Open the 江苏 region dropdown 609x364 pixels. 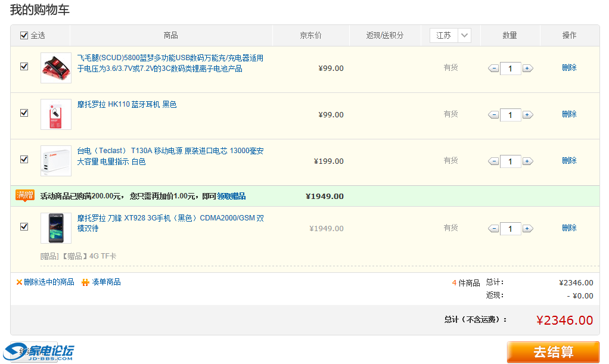(450, 35)
